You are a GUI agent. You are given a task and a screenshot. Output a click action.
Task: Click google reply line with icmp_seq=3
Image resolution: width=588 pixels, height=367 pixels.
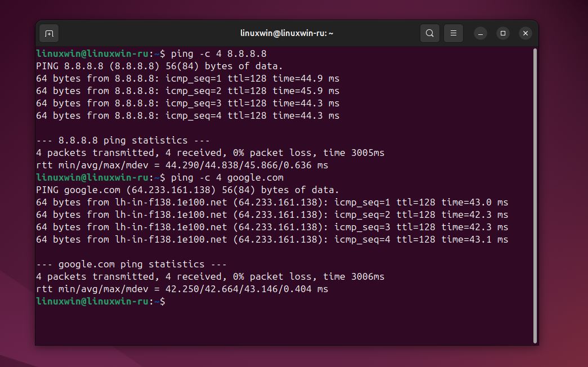point(272,227)
